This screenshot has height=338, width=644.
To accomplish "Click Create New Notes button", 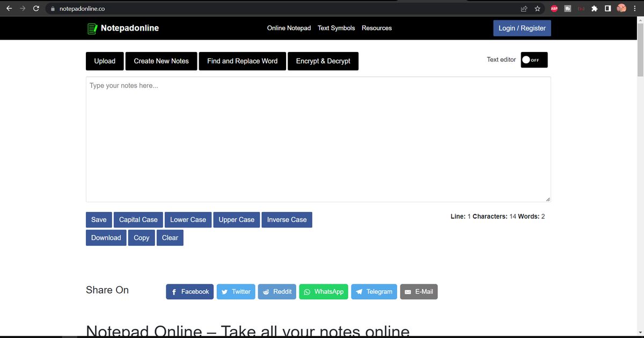I will (x=161, y=61).
